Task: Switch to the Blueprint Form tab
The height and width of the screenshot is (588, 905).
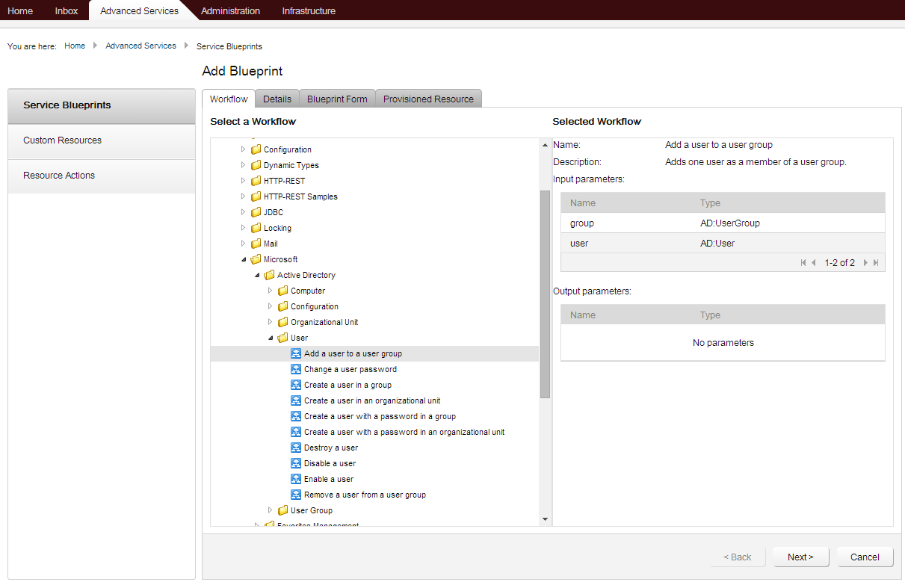Action: [x=337, y=98]
